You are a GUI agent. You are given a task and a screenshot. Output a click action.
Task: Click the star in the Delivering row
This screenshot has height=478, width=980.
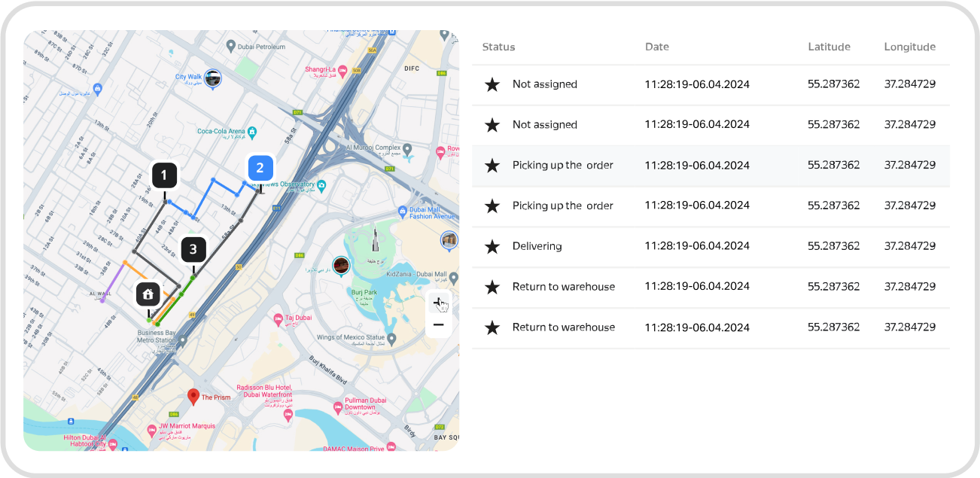point(492,246)
